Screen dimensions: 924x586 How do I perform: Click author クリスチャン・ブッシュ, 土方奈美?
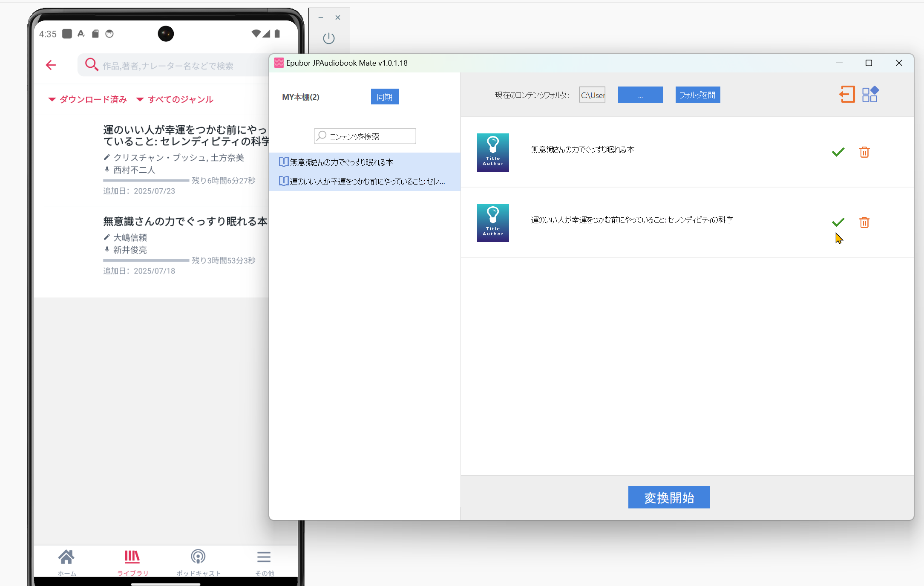tap(178, 158)
